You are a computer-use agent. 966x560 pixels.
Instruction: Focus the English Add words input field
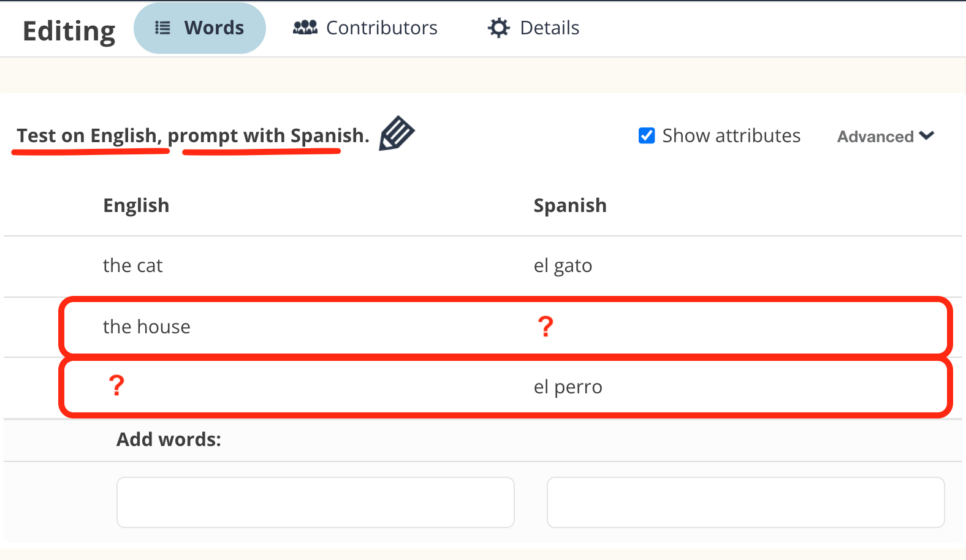316,502
